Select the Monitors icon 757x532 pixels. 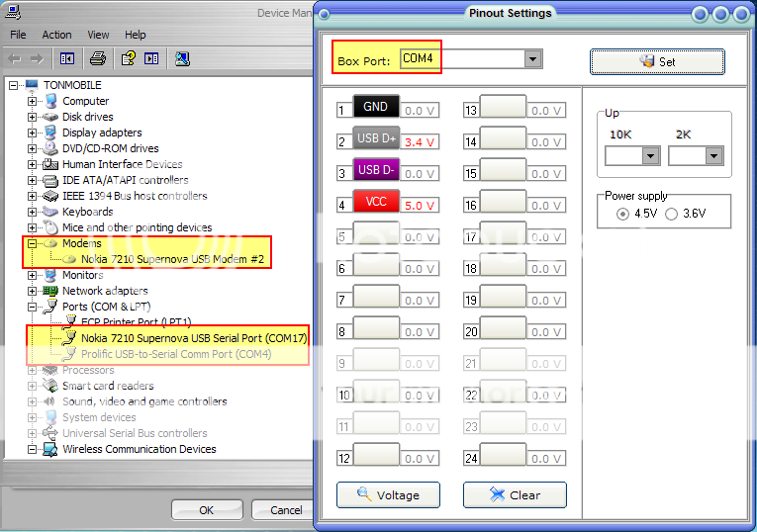(50, 275)
